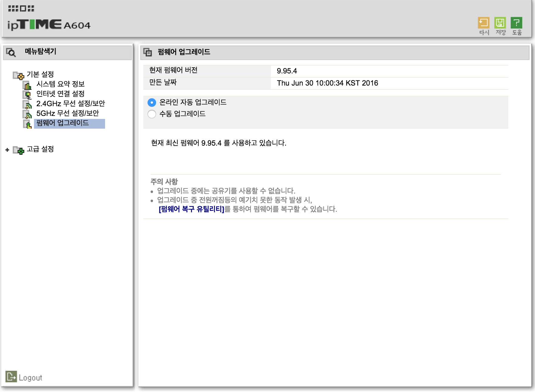Click the firmware version value 9.95.4
Viewport: 535px width, 392px height.
coord(287,71)
